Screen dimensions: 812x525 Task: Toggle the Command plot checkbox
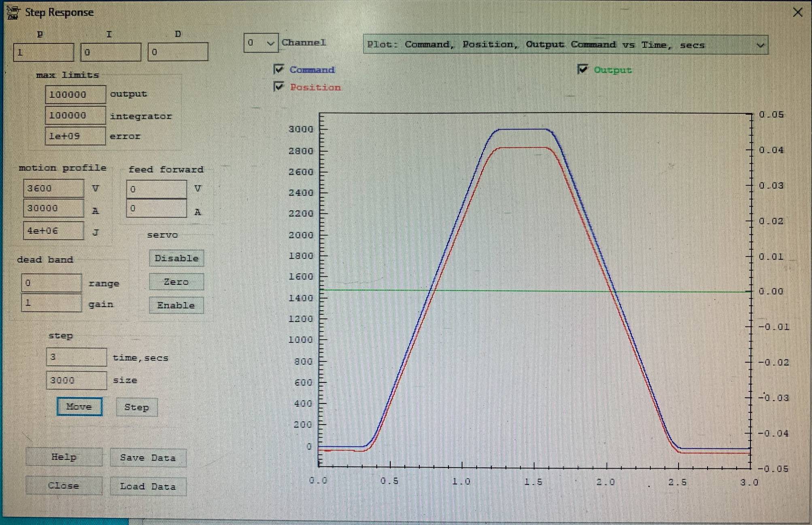279,69
